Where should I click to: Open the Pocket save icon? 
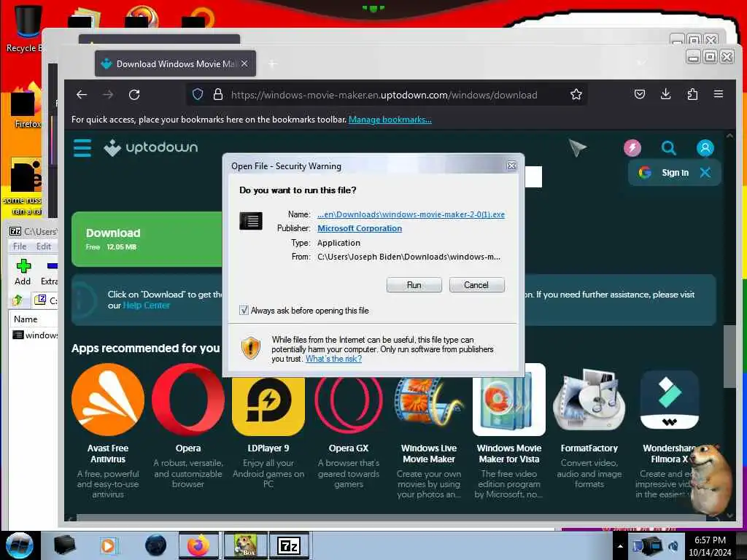click(640, 94)
